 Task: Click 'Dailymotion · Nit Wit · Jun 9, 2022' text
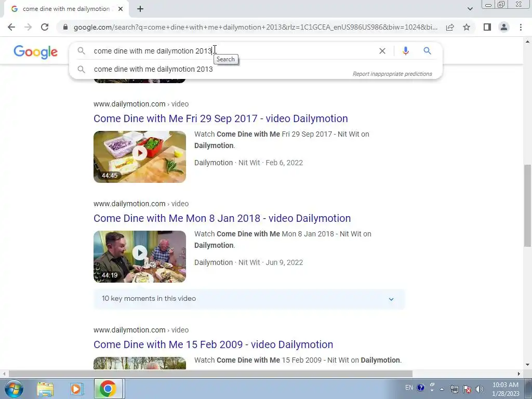click(x=248, y=262)
